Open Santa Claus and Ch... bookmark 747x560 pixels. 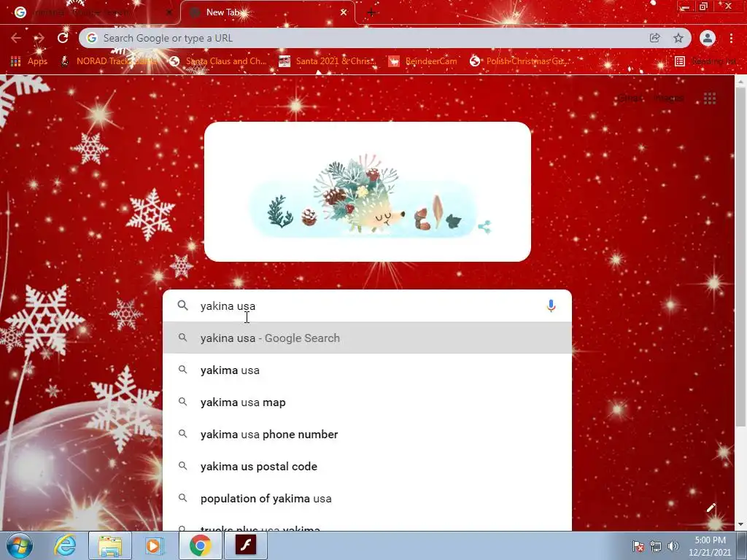218,61
